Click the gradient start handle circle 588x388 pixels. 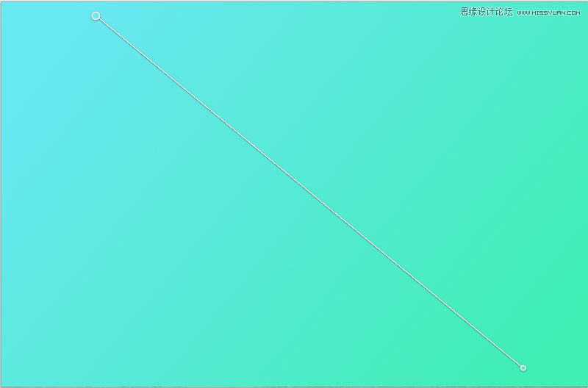[96, 15]
